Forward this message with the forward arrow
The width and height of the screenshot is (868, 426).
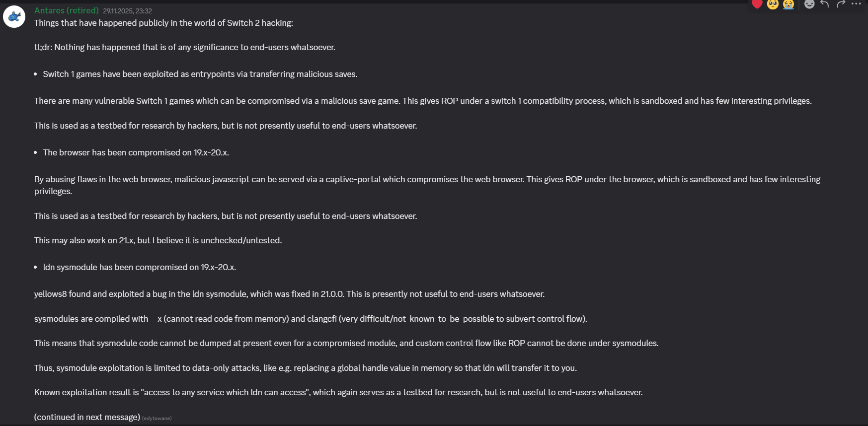coord(841,4)
